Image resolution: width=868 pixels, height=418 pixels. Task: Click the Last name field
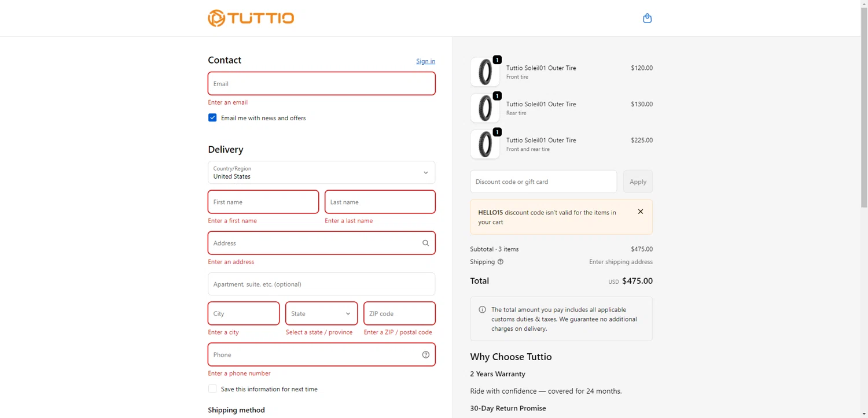[x=380, y=202]
